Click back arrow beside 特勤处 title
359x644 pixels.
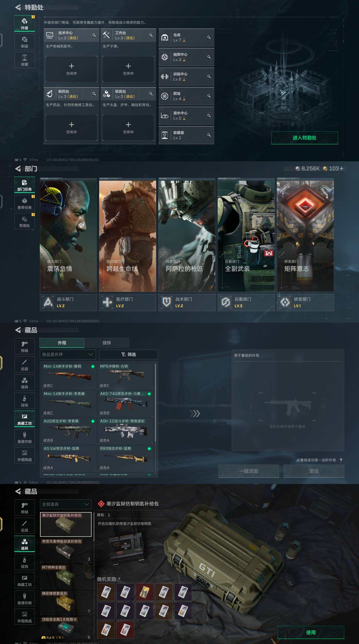coord(18,7)
